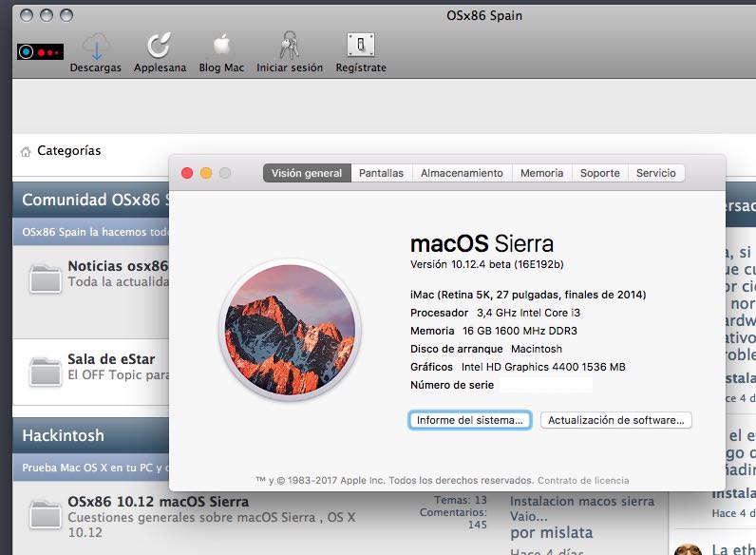Select the Memoria tab
Viewport: 756px width, 555px height.
542,173
